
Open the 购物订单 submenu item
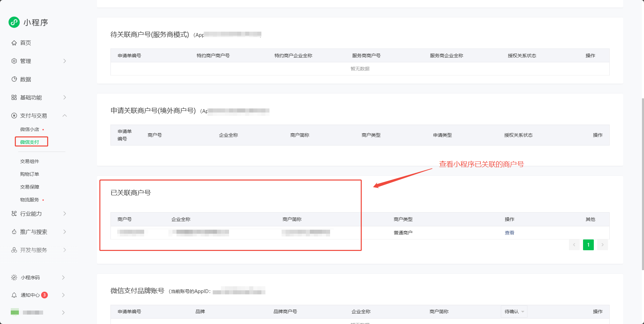pos(30,174)
